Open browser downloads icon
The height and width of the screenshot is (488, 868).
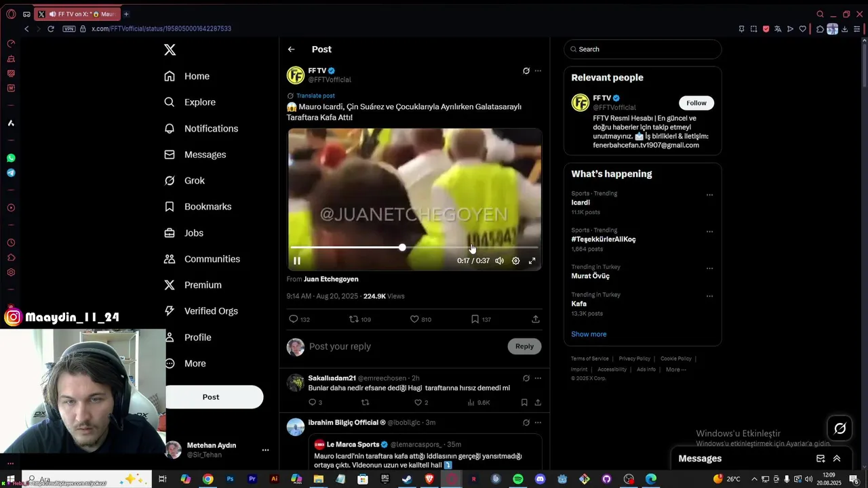(844, 29)
